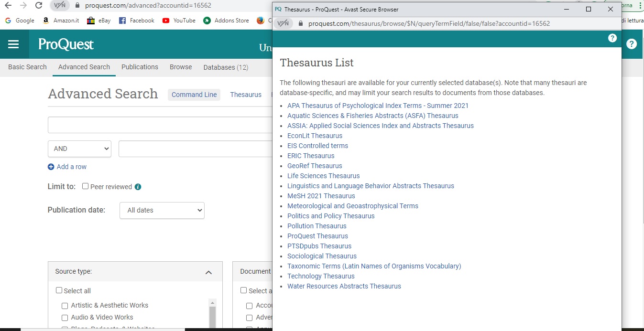The width and height of the screenshot is (644, 331).
Task: Reload the page with the refresh icon
Action: [38, 6]
